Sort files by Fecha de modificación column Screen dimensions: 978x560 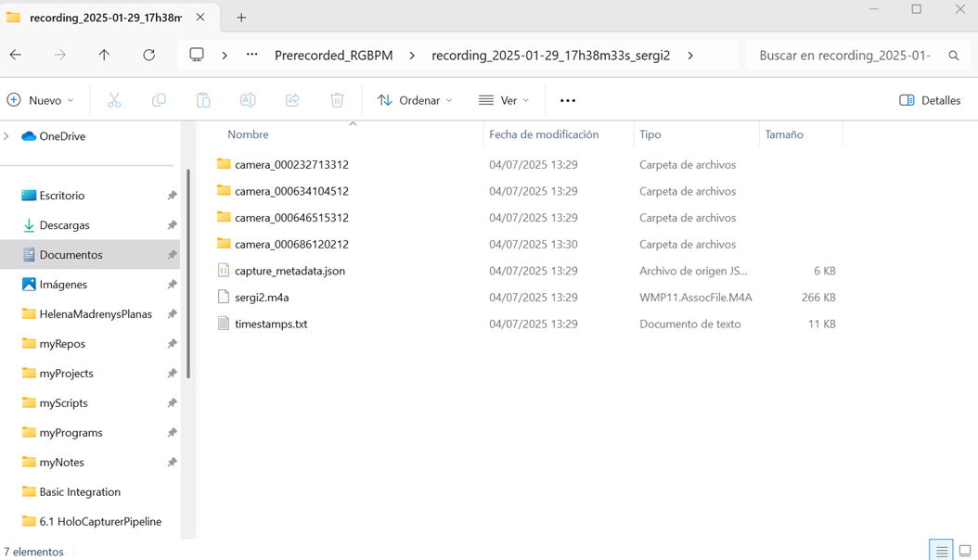pos(544,134)
